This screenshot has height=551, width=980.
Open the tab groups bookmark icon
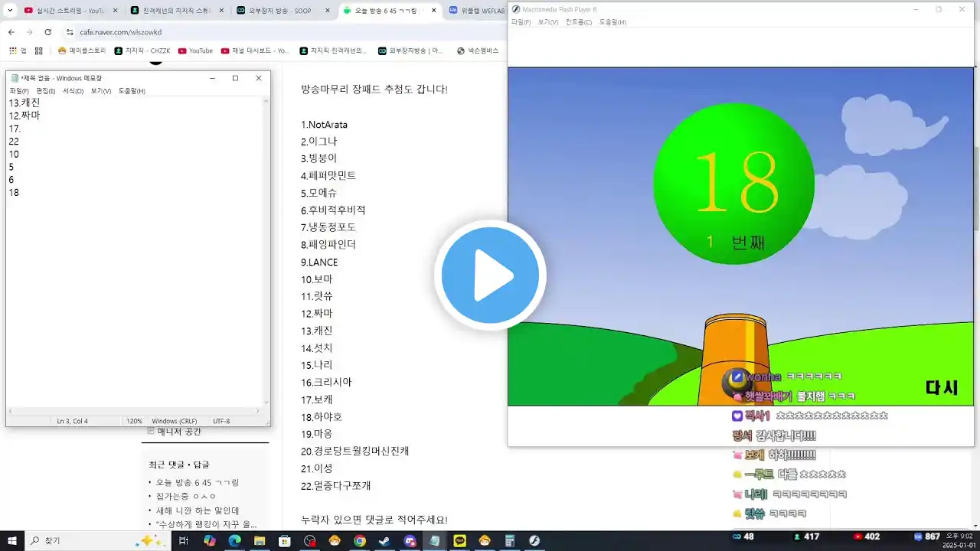38,51
